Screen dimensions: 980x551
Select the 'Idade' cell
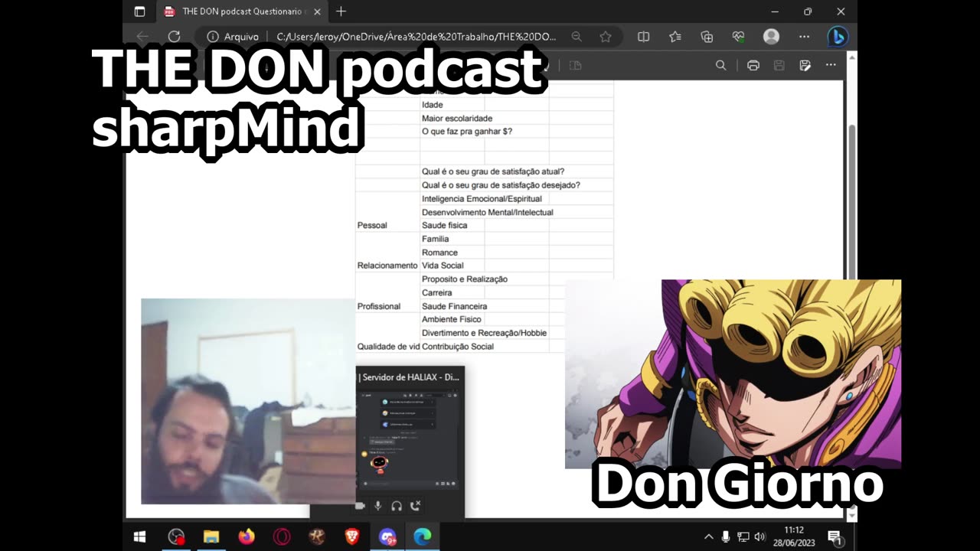[x=433, y=105]
